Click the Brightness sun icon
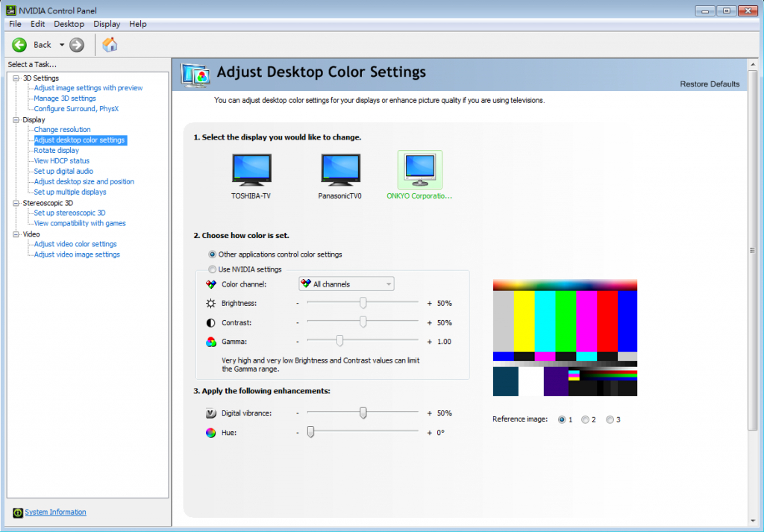This screenshot has height=532, width=764. [210, 304]
